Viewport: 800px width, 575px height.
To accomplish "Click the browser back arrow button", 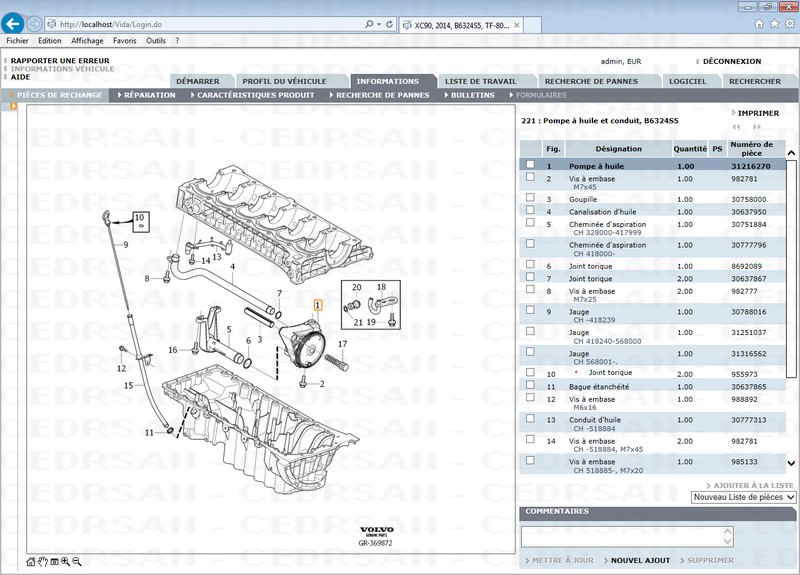I will [14, 23].
